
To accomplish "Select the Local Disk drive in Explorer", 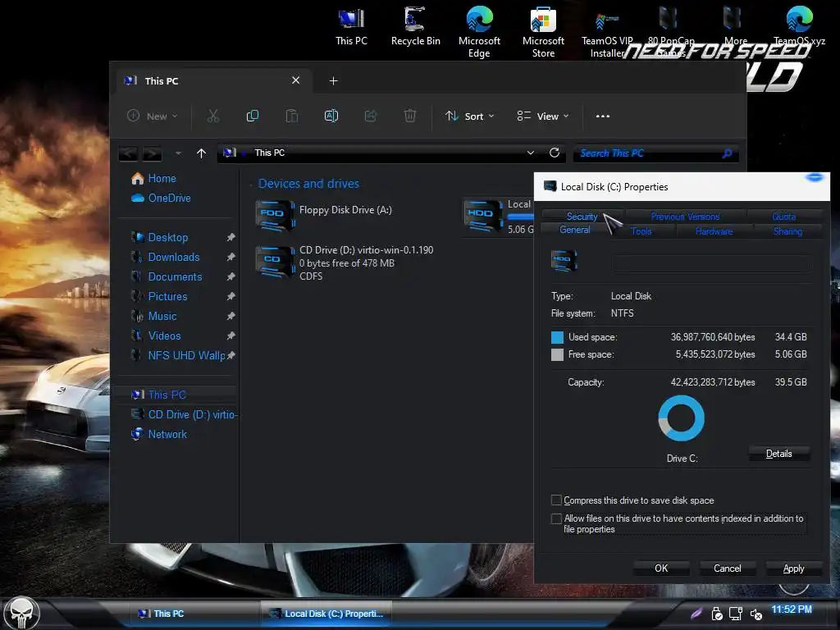I will (x=498, y=217).
